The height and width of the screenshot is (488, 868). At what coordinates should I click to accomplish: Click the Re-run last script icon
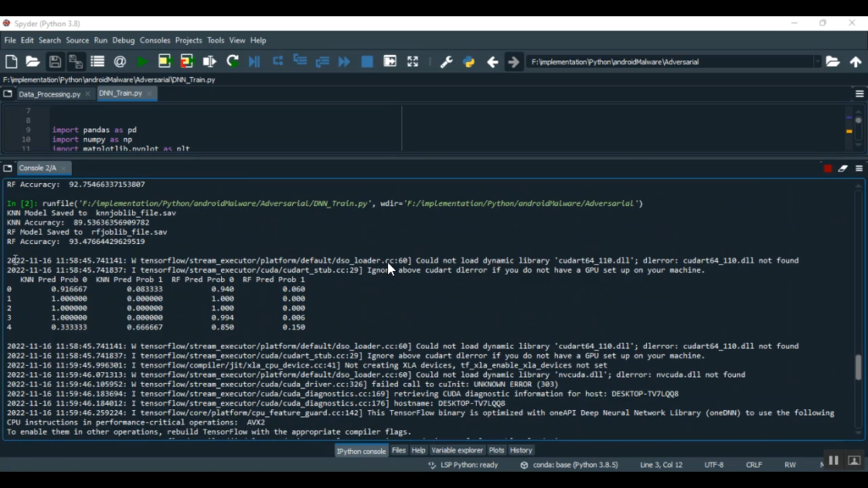coord(233,62)
